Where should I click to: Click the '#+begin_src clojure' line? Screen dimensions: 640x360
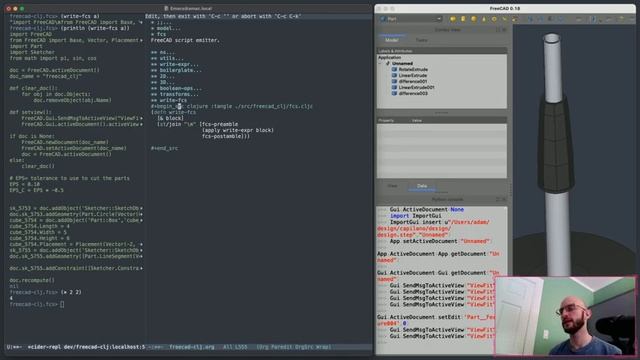click(x=232, y=106)
